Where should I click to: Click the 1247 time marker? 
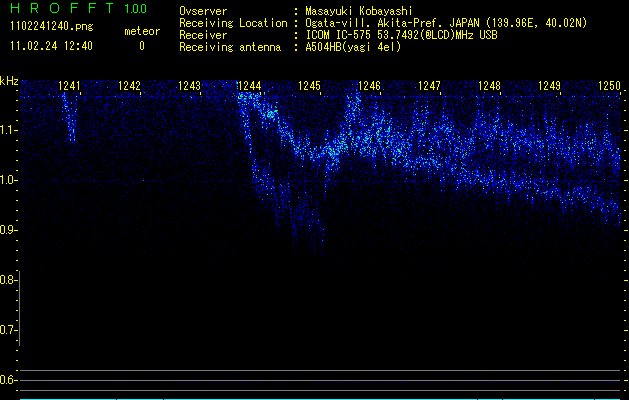coord(430,86)
